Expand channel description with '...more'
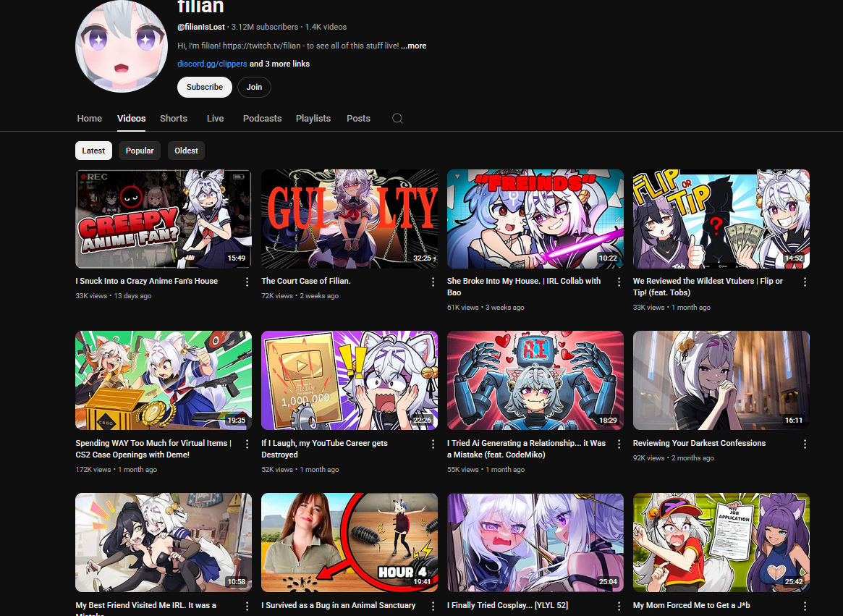 coord(414,46)
